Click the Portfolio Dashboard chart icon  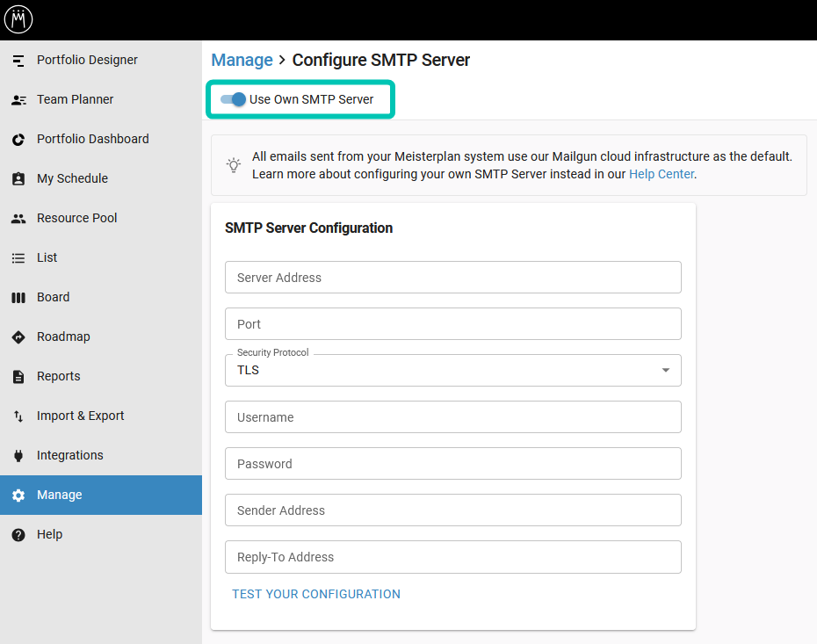tap(18, 140)
